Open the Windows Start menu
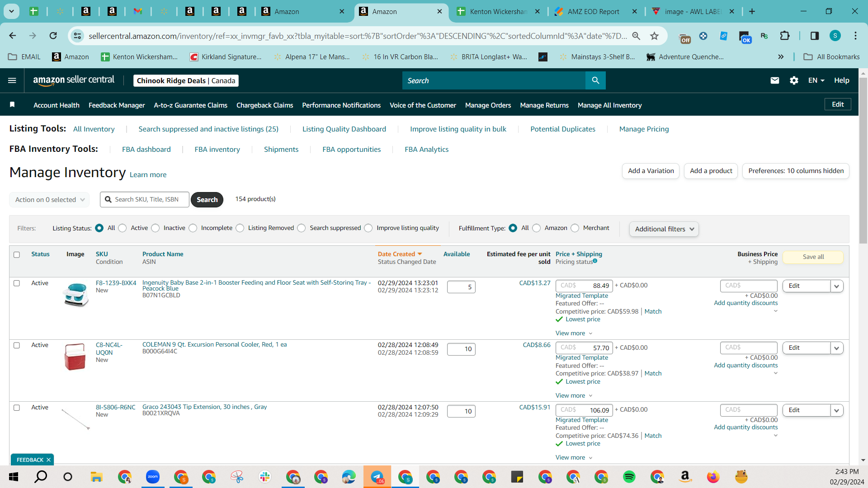The image size is (868, 488). pos(14,477)
